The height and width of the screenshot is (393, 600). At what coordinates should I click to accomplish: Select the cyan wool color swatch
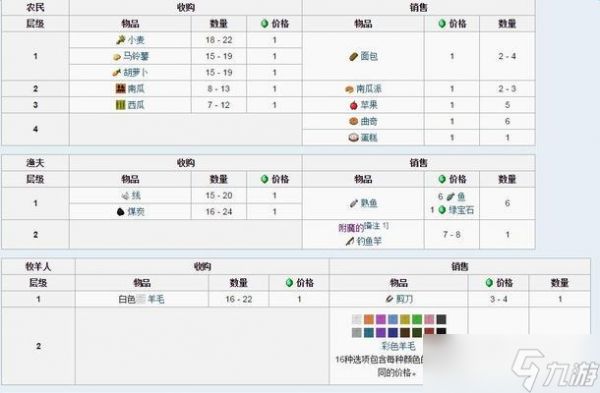369,332
